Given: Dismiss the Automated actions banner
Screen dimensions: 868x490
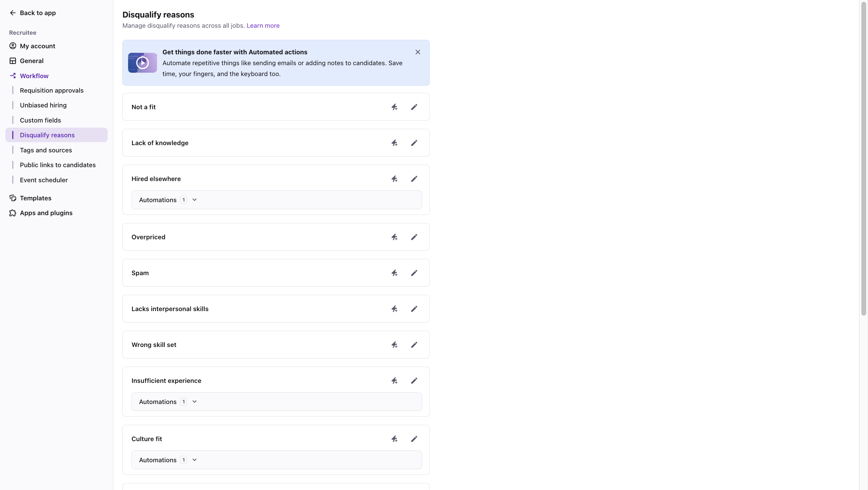Looking at the screenshot, I should [x=418, y=52].
